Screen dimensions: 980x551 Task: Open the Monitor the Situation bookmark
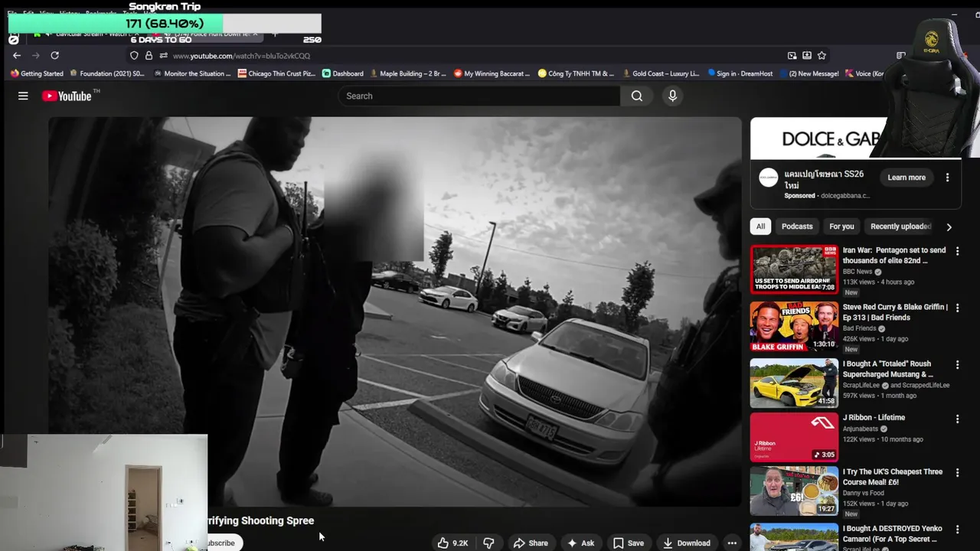point(192,73)
